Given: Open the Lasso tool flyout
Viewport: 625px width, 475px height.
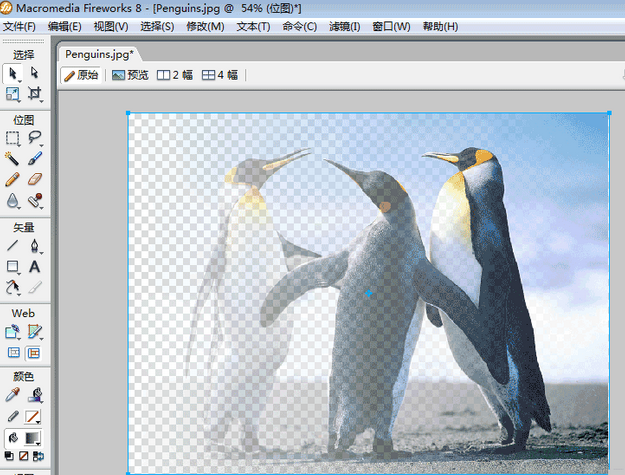Looking at the screenshot, I should click(35, 138).
